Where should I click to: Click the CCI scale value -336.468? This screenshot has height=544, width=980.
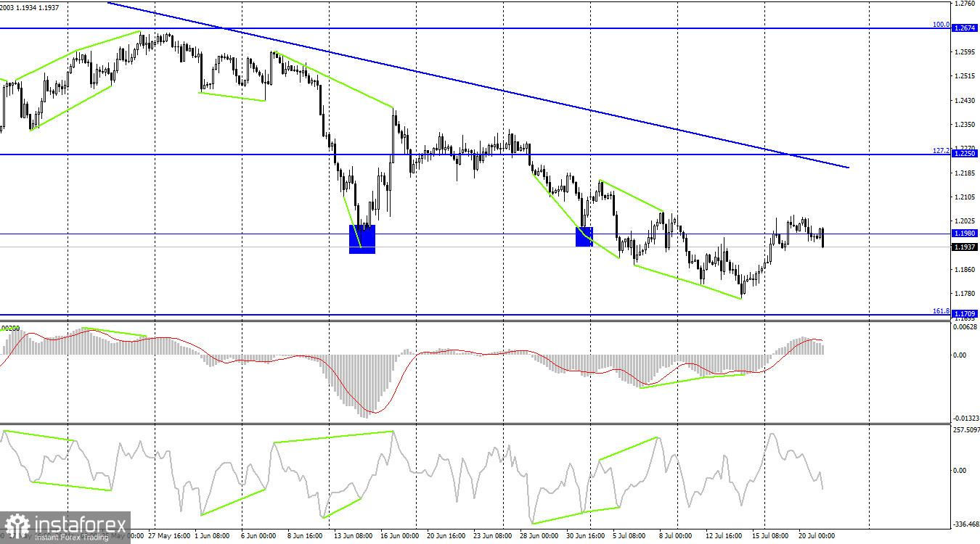(966, 524)
